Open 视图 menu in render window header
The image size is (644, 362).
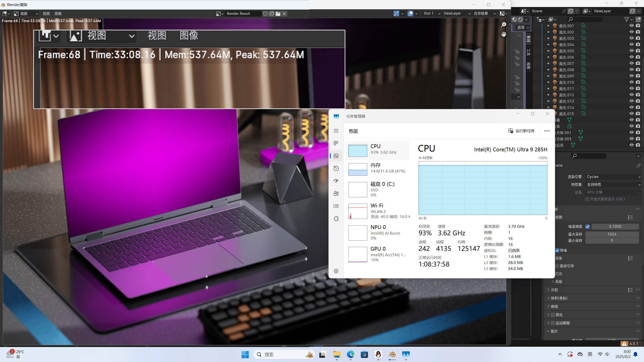point(46,14)
